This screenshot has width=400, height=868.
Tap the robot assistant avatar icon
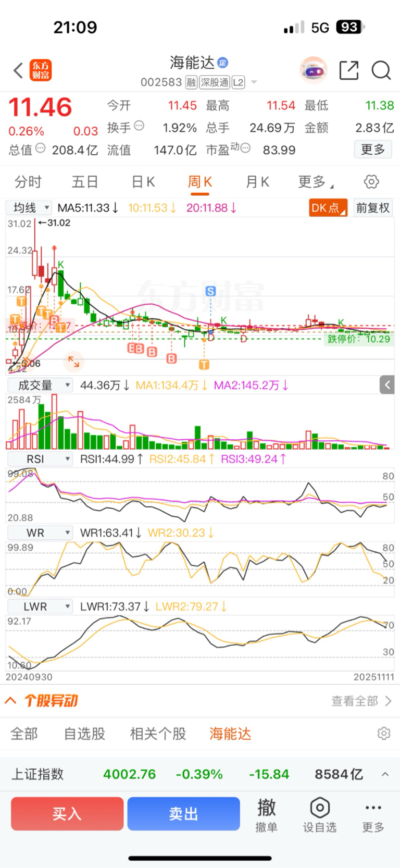click(314, 70)
